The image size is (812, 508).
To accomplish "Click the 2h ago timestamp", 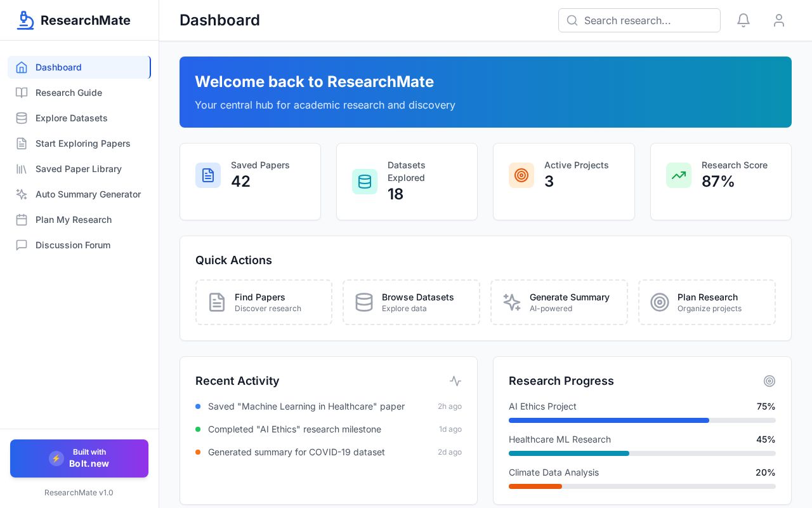I will (x=450, y=406).
